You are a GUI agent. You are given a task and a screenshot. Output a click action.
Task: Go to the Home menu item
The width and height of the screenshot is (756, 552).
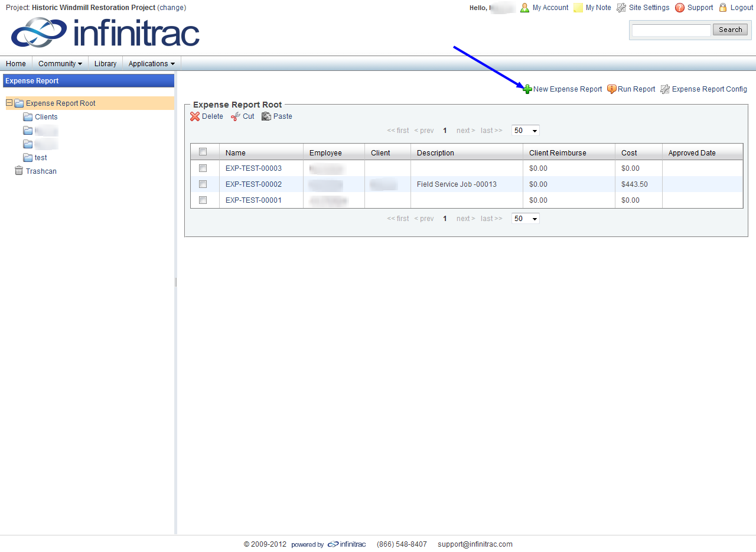click(x=16, y=64)
